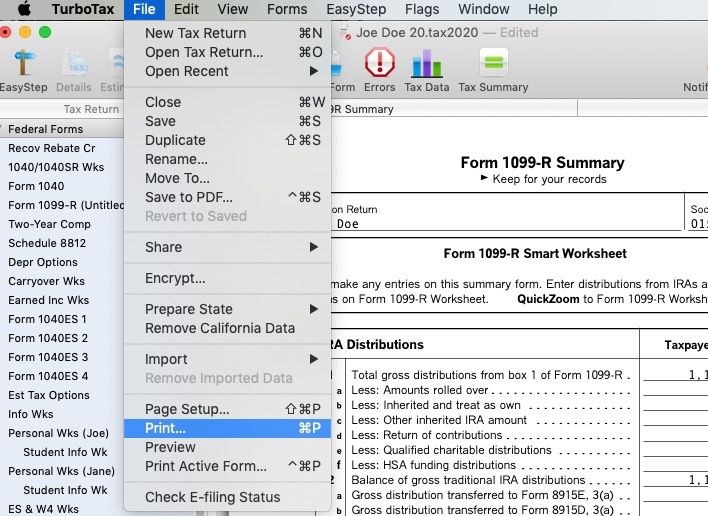Viewport: 708px width, 516px height.
Task: Select Personal Wks (Joe)
Action: [x=59, y=433]
